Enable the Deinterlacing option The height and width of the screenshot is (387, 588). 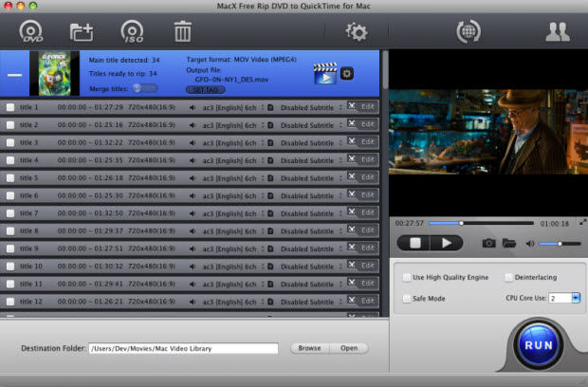click(508, 278)
